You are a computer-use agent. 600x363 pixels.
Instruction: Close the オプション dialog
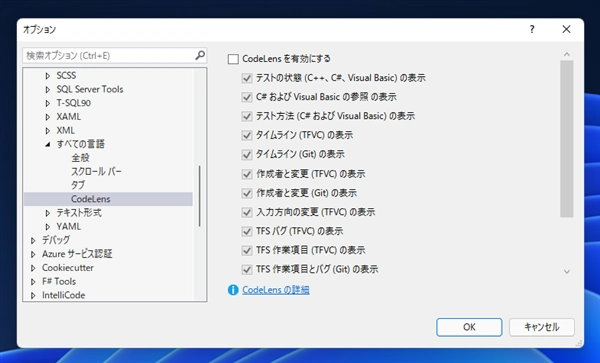[566, 29]
